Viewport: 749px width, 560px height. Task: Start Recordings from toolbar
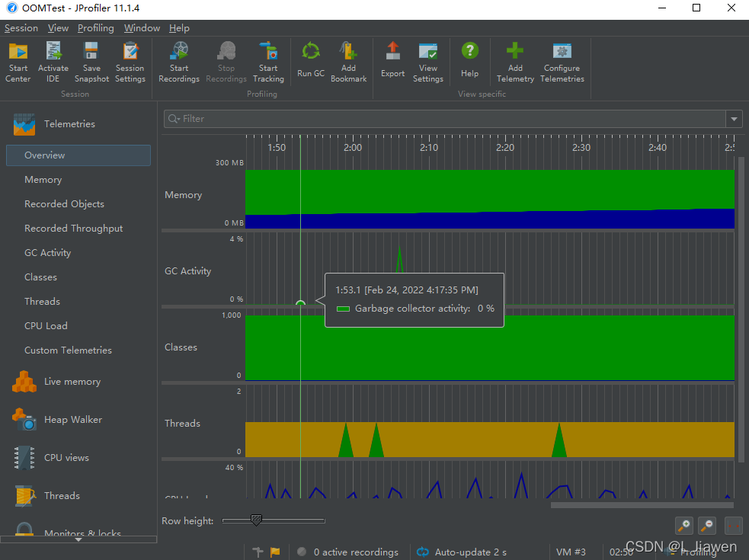tap(179, 62)
